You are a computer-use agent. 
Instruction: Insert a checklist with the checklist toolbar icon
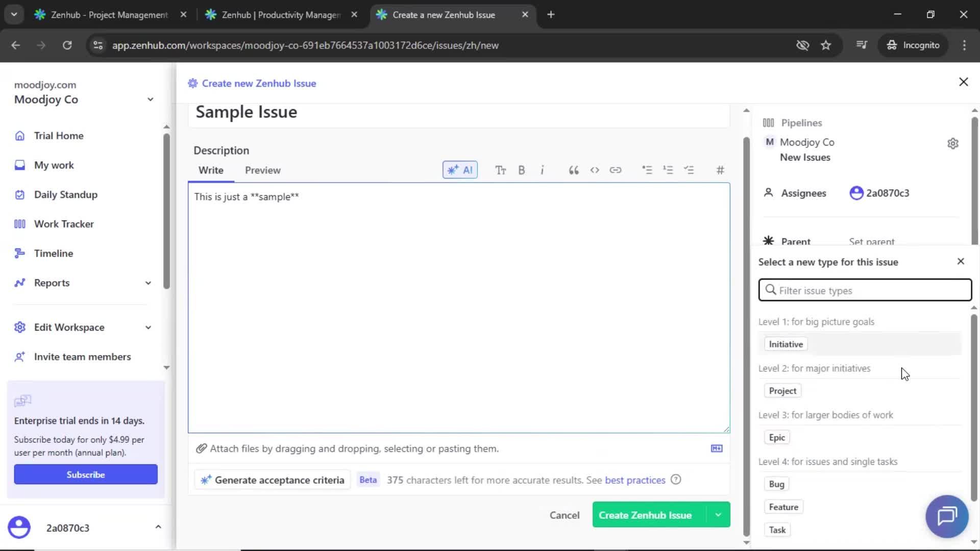pos(690,169)
